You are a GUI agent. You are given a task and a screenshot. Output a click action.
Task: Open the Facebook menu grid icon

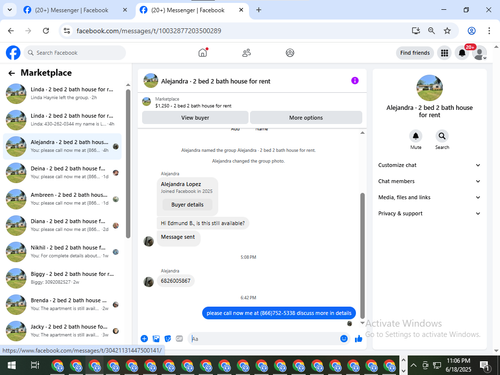coord(444,53)
